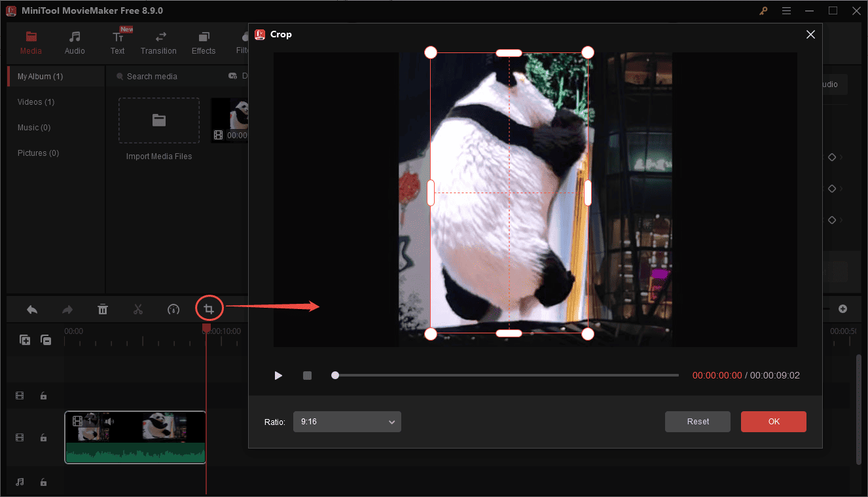This screenshot has height=497, width=868.
Task: Switch to the Media tab
Action: click(x=31, y=43)
